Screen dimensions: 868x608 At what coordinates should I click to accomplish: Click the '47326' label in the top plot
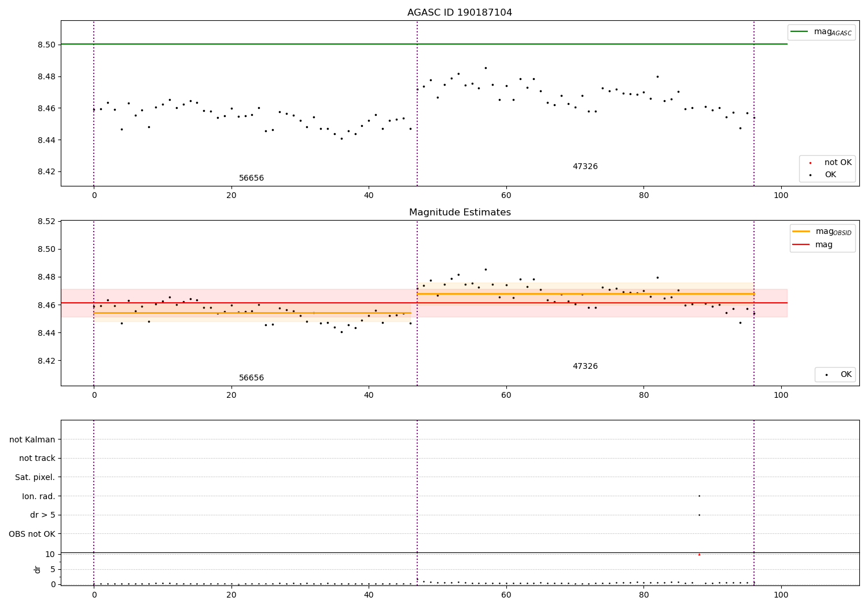coord(585,167)
